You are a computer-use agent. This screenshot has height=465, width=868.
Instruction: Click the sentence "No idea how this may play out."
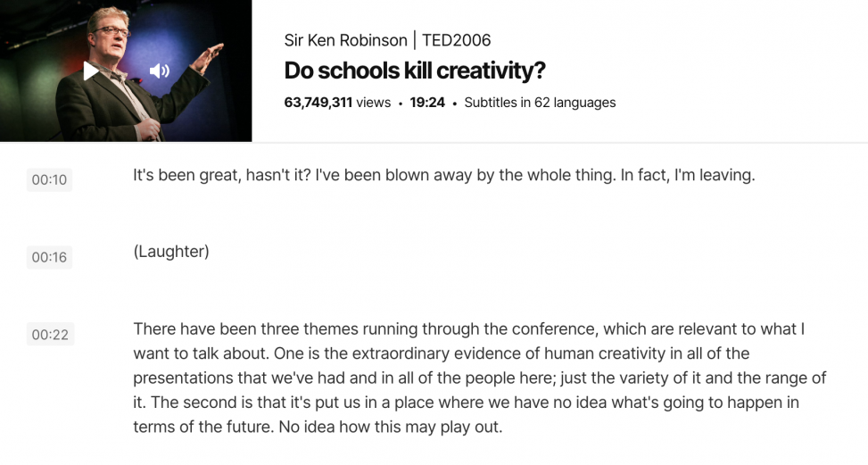391,428
